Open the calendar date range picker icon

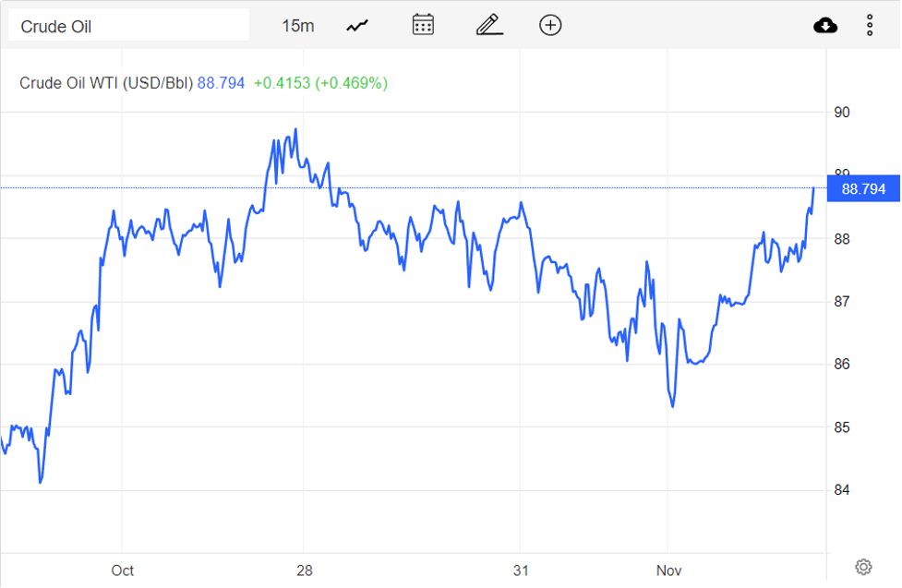[x=422, y=25]
